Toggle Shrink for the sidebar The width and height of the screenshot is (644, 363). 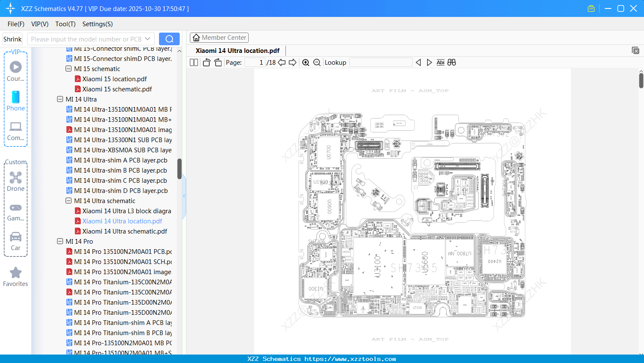(12, 39)
